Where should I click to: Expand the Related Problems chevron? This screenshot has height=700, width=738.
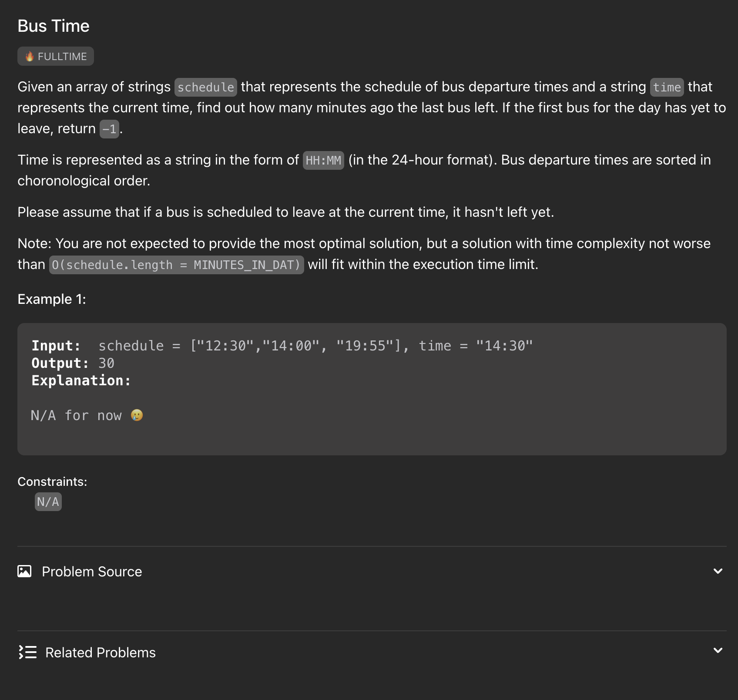(x=718, y=650)
